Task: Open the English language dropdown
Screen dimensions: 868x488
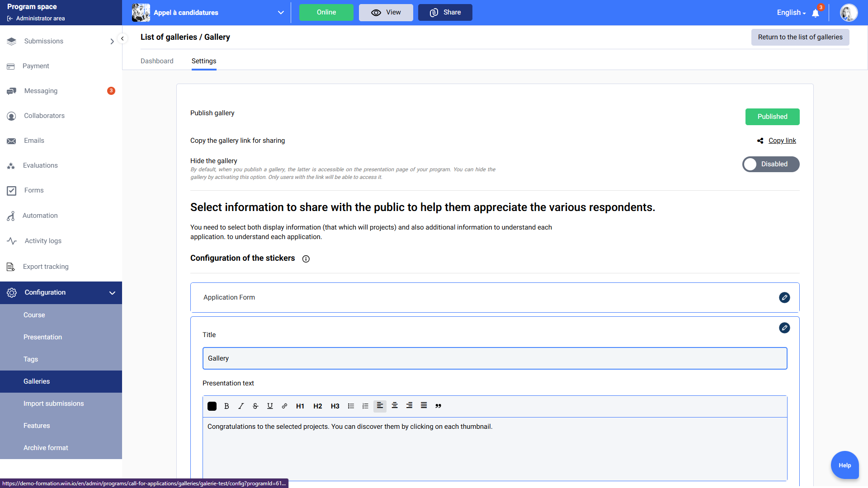Action: tap(791, 13)
